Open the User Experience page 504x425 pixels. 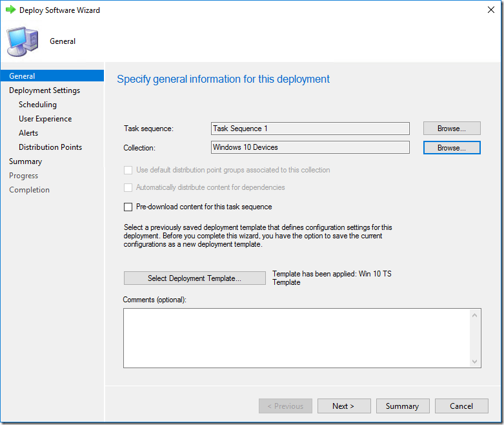click(45, 119)
